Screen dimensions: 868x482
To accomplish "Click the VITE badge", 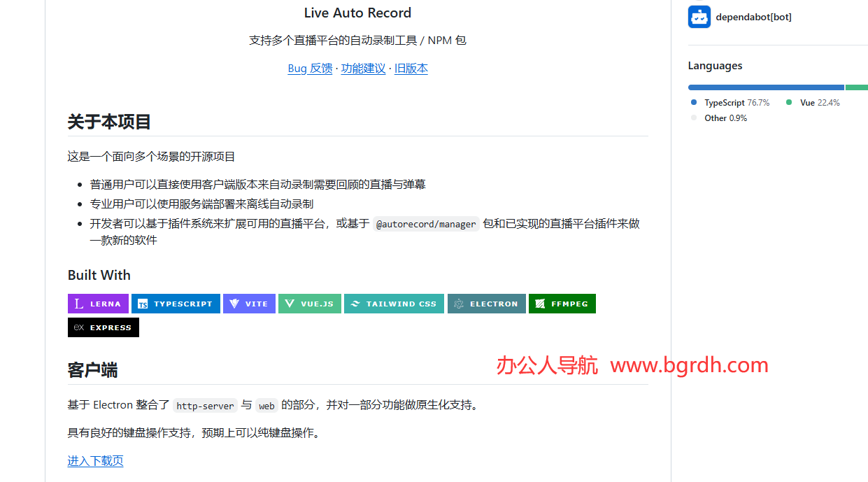I will point(249,303).
